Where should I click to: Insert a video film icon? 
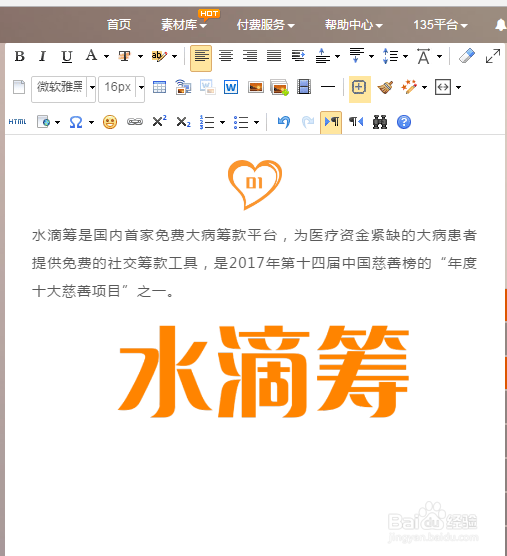tap(304, 87)
